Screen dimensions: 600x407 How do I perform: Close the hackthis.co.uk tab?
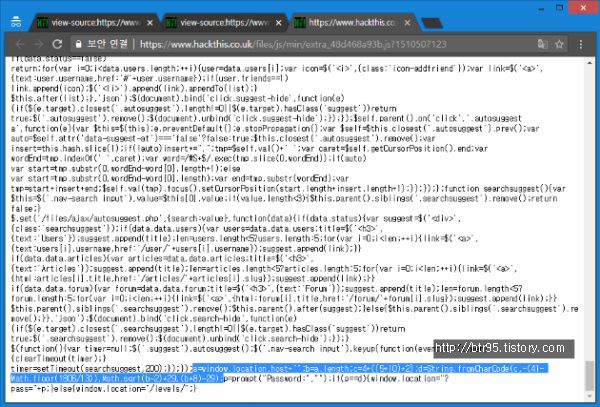[407, 23]
